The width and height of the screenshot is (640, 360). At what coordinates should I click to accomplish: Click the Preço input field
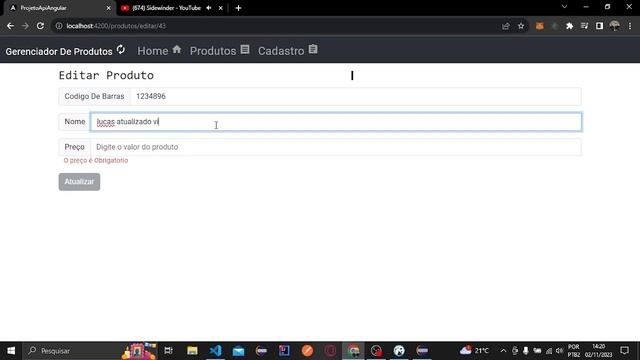pyautogui.click(x=336, y=147)
